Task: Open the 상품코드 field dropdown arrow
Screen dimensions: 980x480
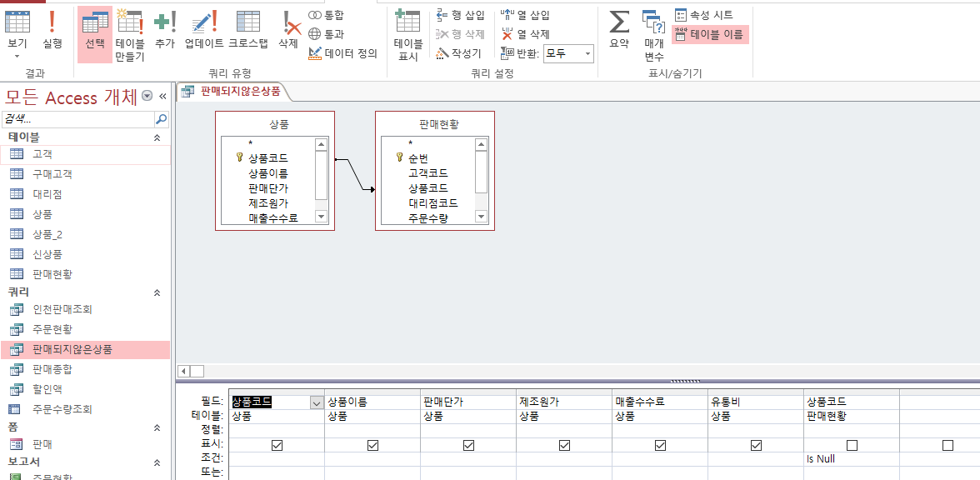Action: coord(316,402)
